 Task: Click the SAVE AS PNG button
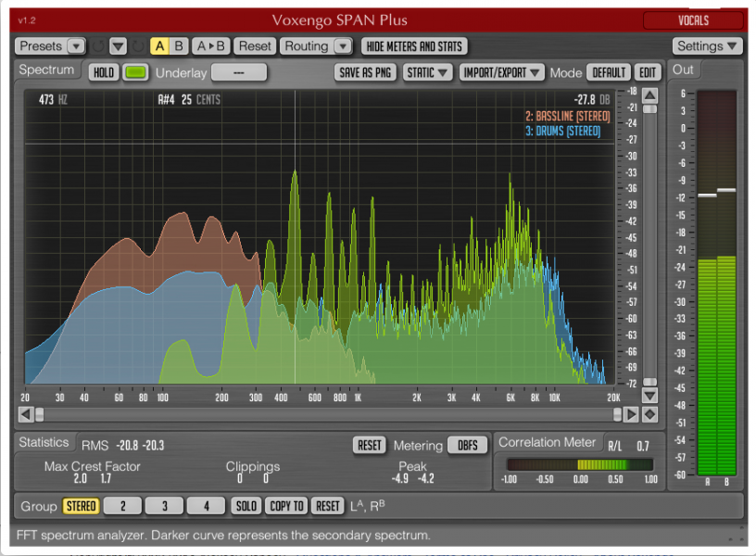point(365,72)
